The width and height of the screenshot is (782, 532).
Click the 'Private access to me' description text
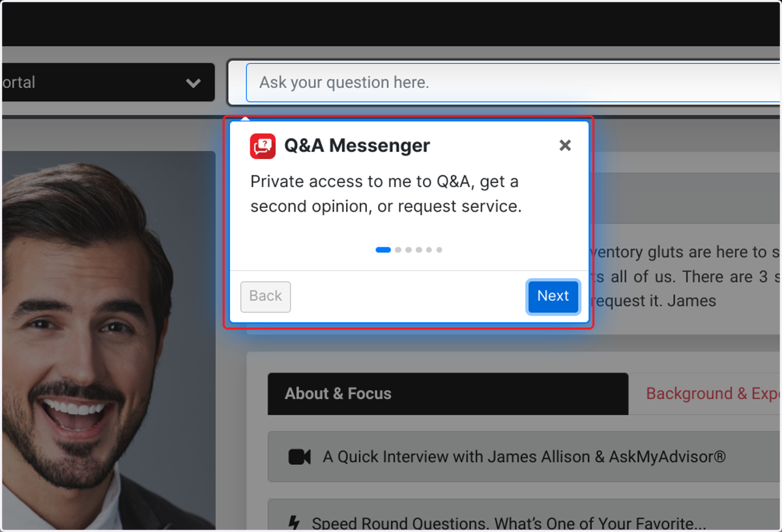click(386, 194)
